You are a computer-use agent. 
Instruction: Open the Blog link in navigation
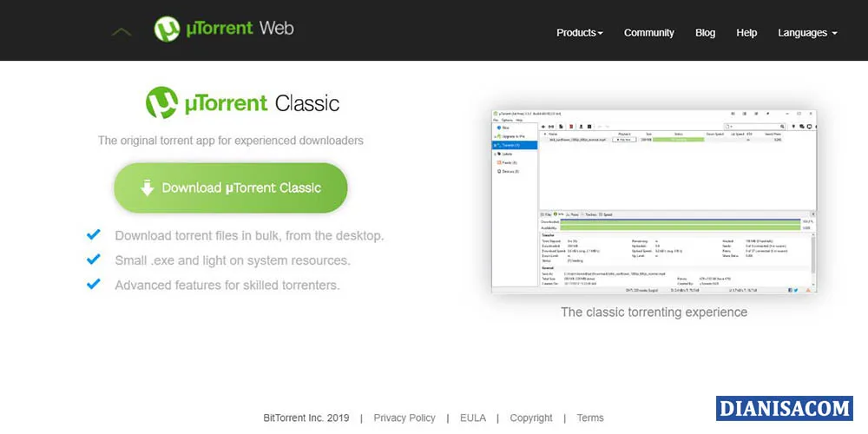[x=705, y=33]
